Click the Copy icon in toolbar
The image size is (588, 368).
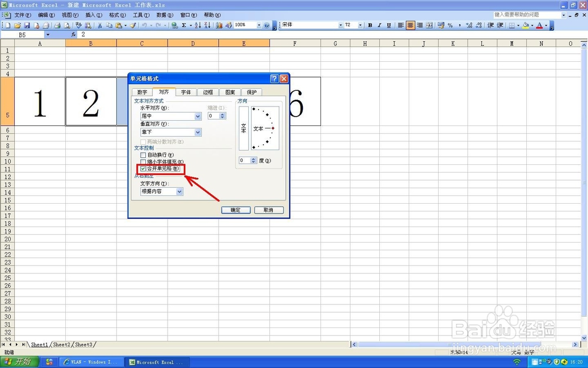109,25
